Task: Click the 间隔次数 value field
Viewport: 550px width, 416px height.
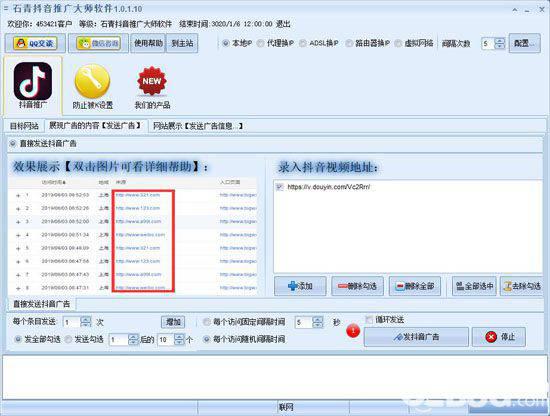Action: pos(488,43)
